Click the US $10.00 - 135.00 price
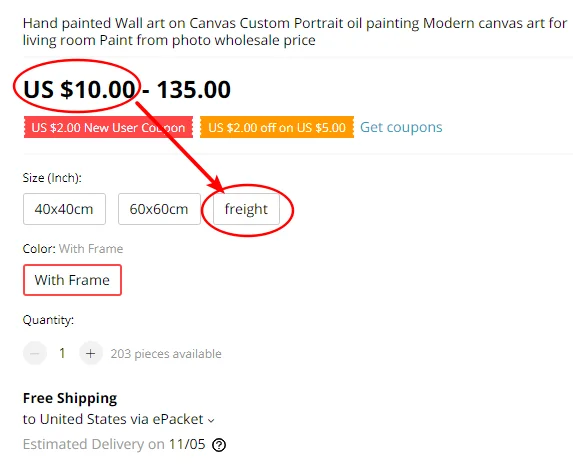This screenshot has height=464, width=573. pos(127,89)
